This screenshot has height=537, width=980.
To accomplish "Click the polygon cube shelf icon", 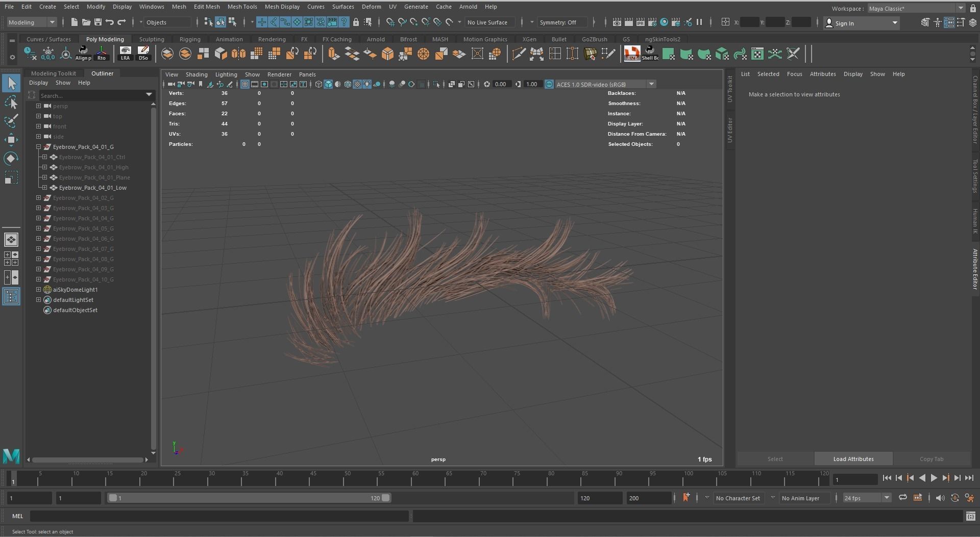I will click(220, 54).
